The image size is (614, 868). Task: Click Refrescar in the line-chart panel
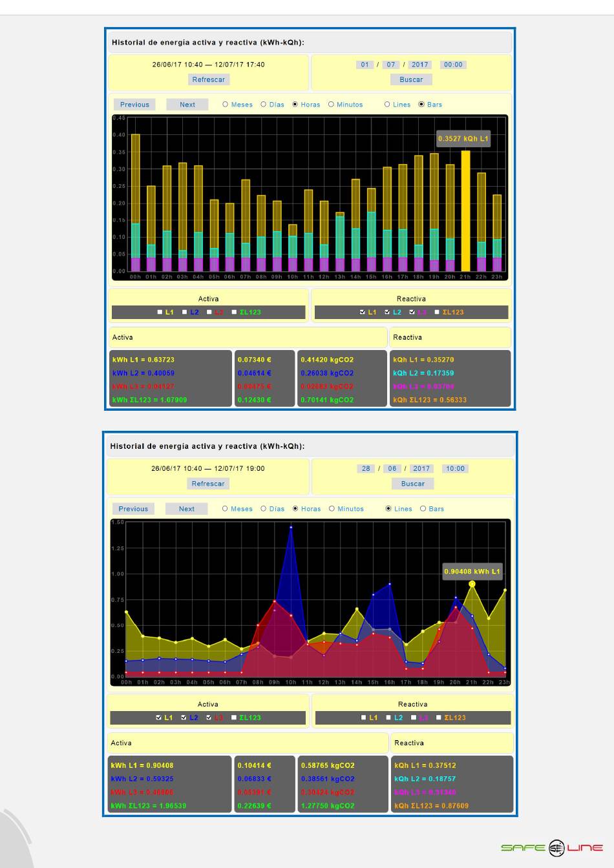pos(208,484)
